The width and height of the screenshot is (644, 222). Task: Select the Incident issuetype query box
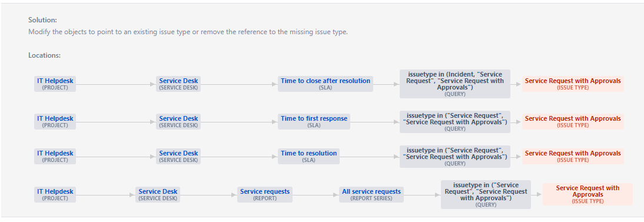pyautogui.click(x=454, y=84)
